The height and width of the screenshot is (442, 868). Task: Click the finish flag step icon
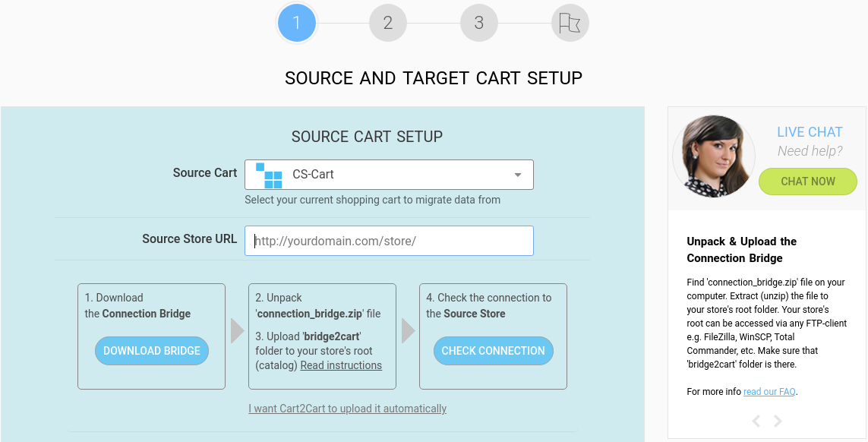[570, 24]
